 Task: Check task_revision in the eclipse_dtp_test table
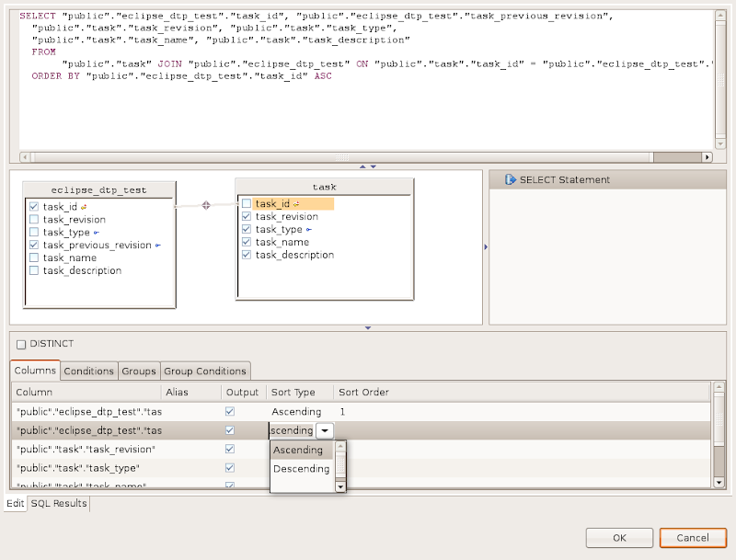tap(34, 220)
